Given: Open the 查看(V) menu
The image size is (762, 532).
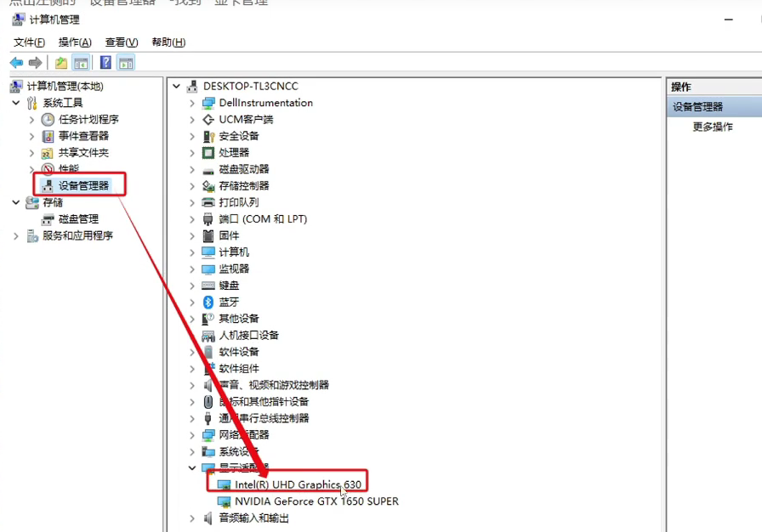Looking at the screenshot, I should click(x=122, y=42).
